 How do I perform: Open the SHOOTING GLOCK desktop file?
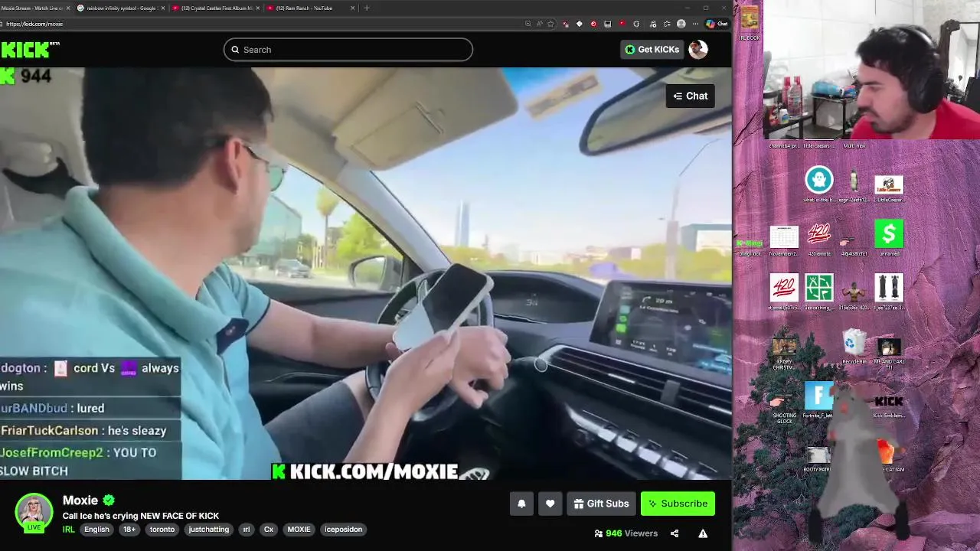coord(784,408)
